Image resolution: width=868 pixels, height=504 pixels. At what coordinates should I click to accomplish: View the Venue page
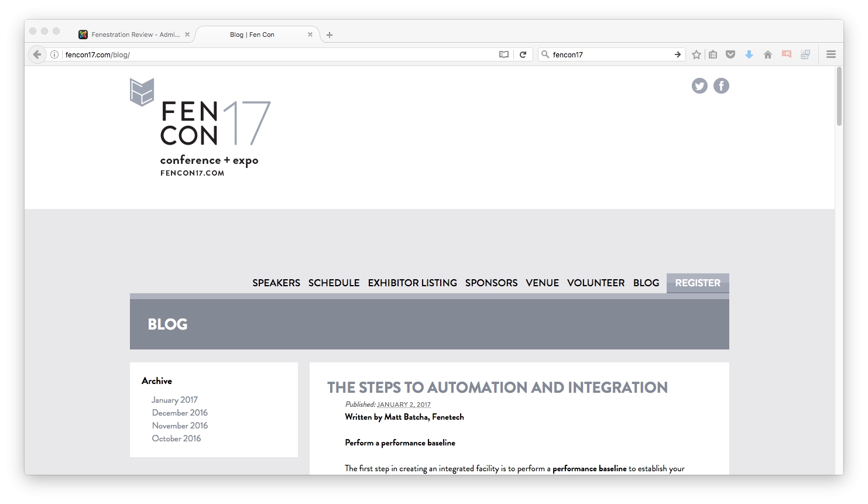coord(543,283)
